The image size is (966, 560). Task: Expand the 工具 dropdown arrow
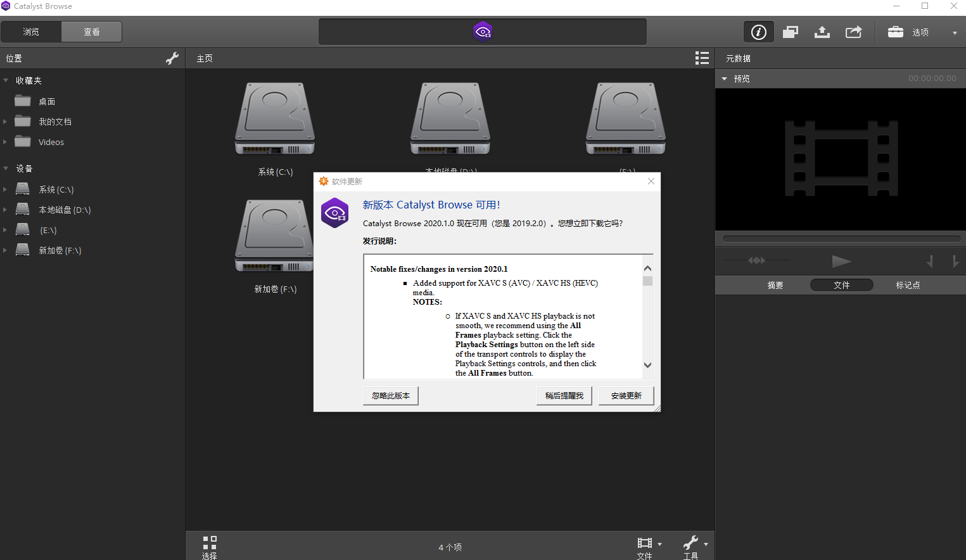[x=706, y=545]
